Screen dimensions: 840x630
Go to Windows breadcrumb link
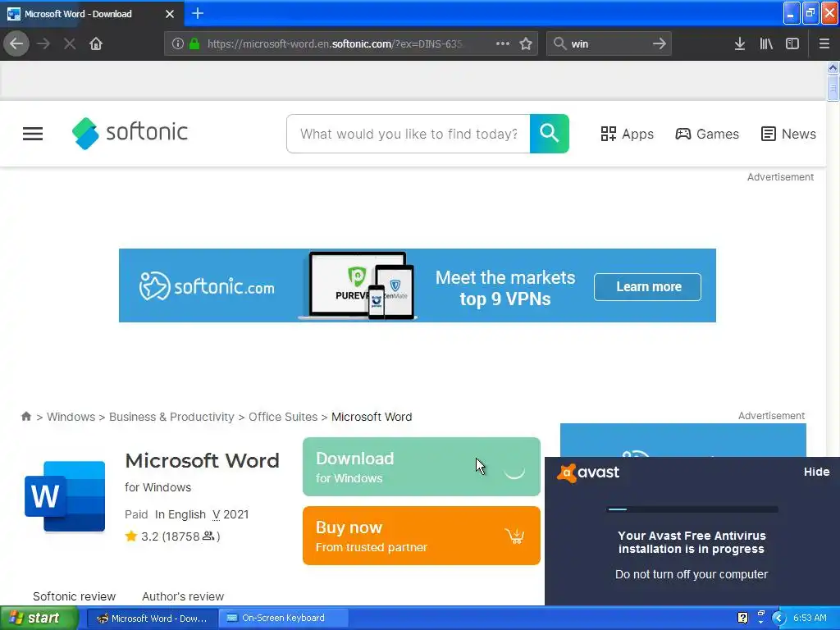[x=71, y=417]
